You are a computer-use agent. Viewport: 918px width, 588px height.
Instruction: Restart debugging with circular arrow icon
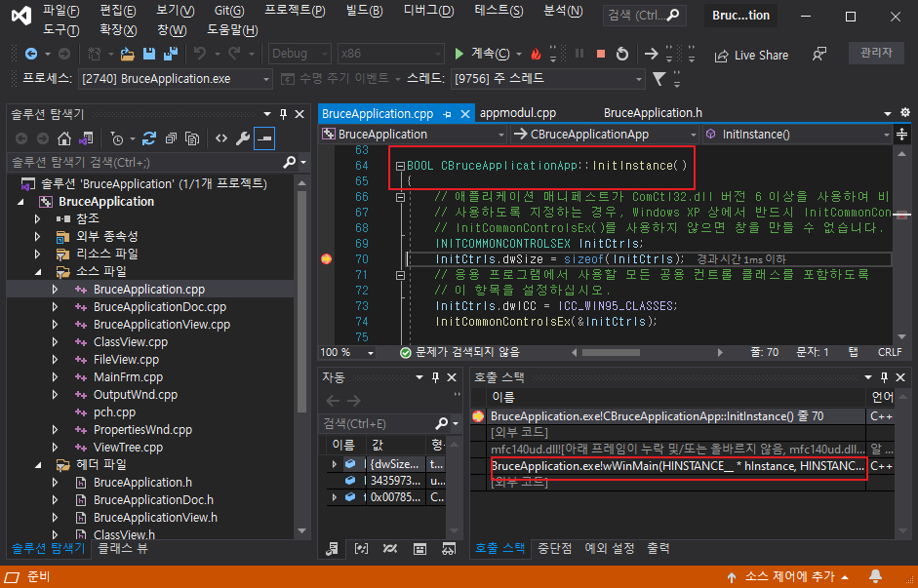622,54
